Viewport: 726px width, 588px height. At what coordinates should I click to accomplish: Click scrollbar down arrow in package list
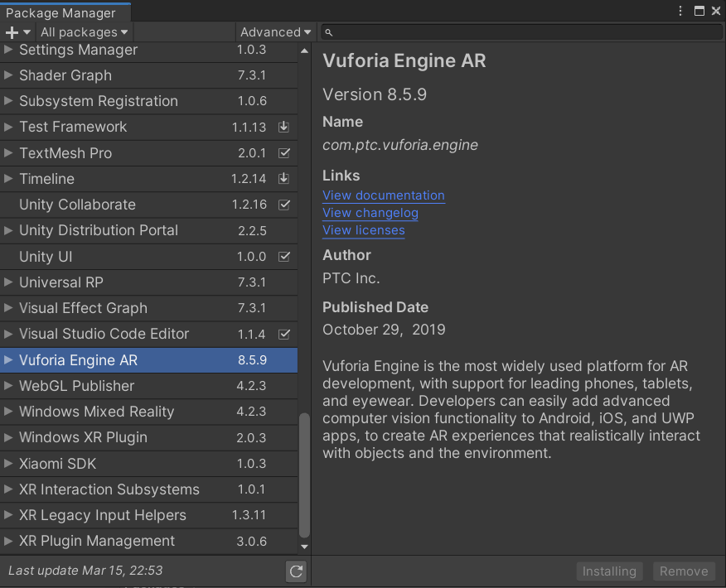coord(304,547)
